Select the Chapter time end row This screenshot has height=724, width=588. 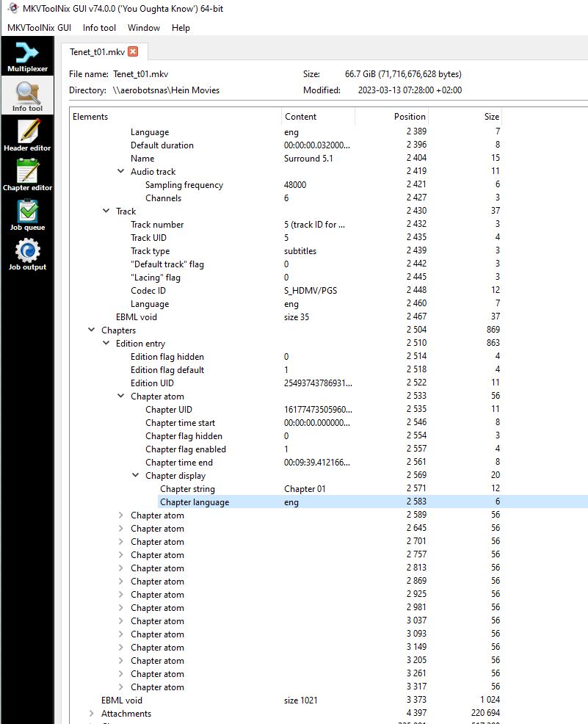329,462
